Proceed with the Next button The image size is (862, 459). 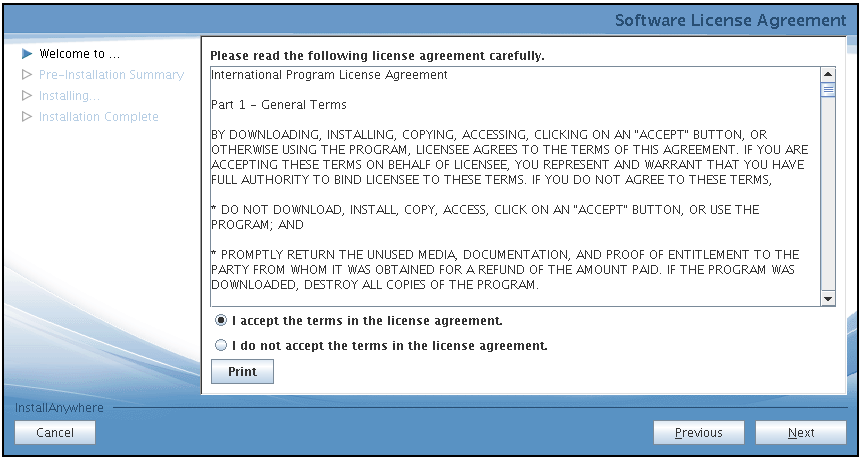click(x=801, y=433)
